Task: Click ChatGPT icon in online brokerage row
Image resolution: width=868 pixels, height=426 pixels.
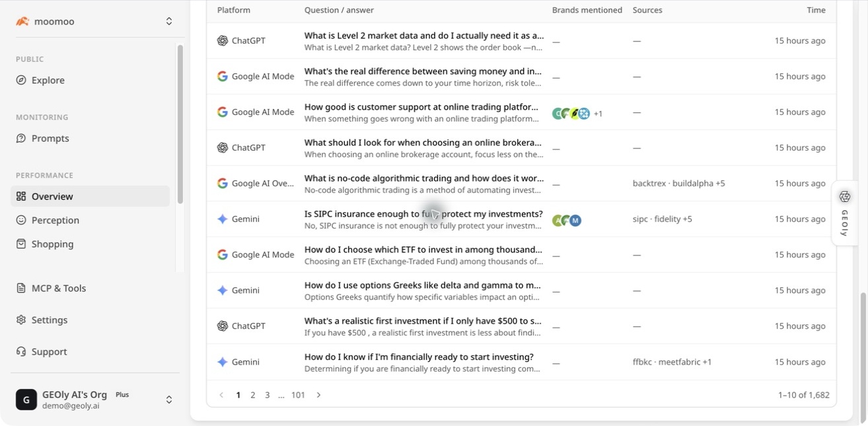Action: click(223, 147)
